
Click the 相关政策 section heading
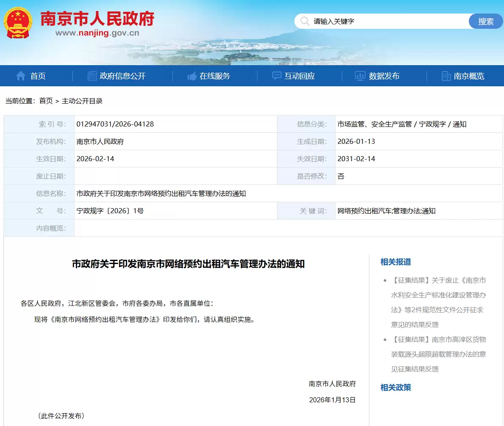point(395,388)
